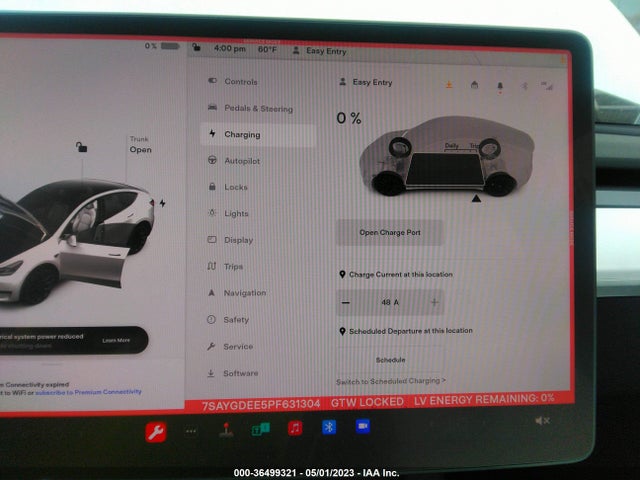This screenshot has width=640, height=480.
Task: Tap LV ENERGY REMAINING: 0% text
Action: (x=484, y=400)
